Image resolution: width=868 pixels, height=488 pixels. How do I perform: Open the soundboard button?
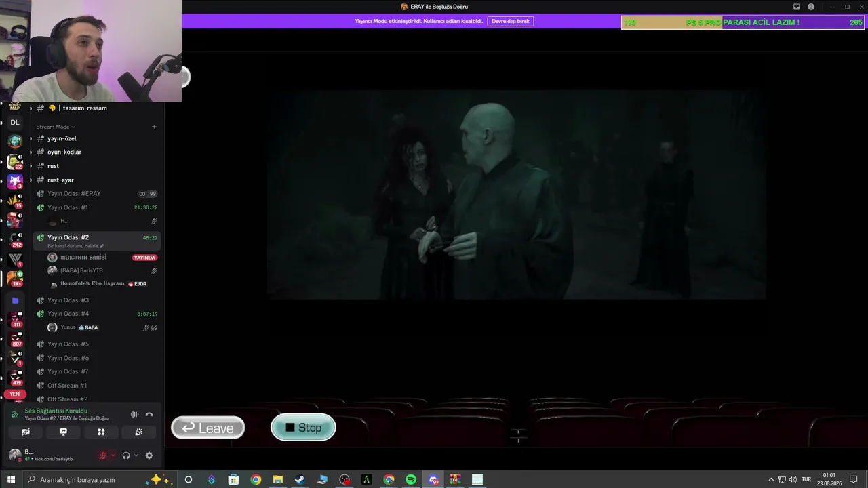(138, 432)
